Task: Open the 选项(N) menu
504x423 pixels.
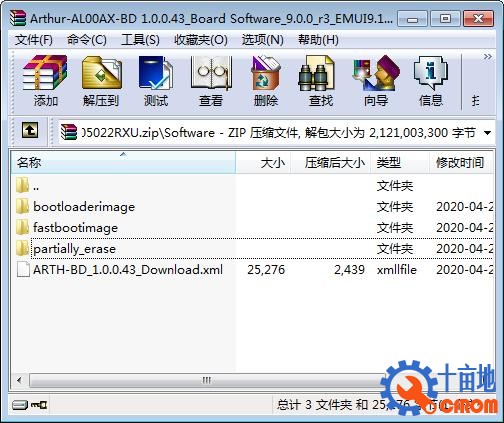Action: click(262, 40)
